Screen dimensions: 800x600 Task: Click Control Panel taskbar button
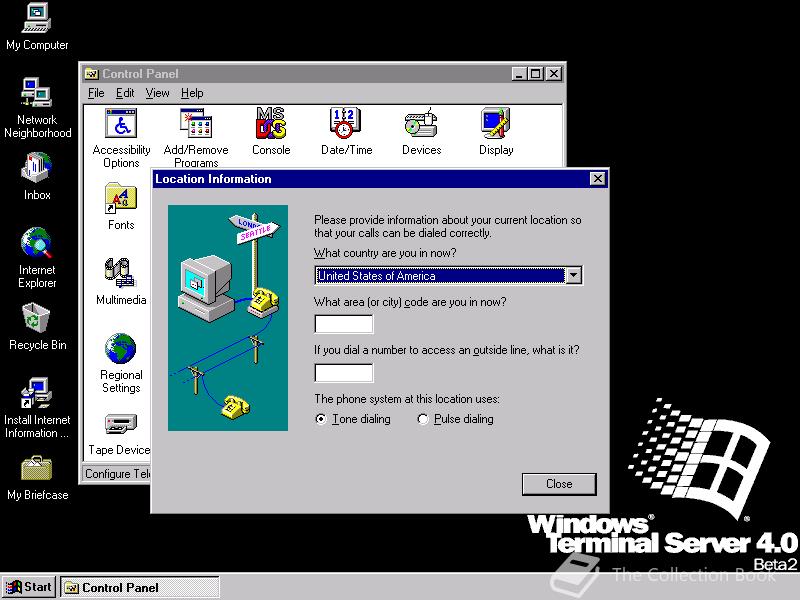point(140,588)
